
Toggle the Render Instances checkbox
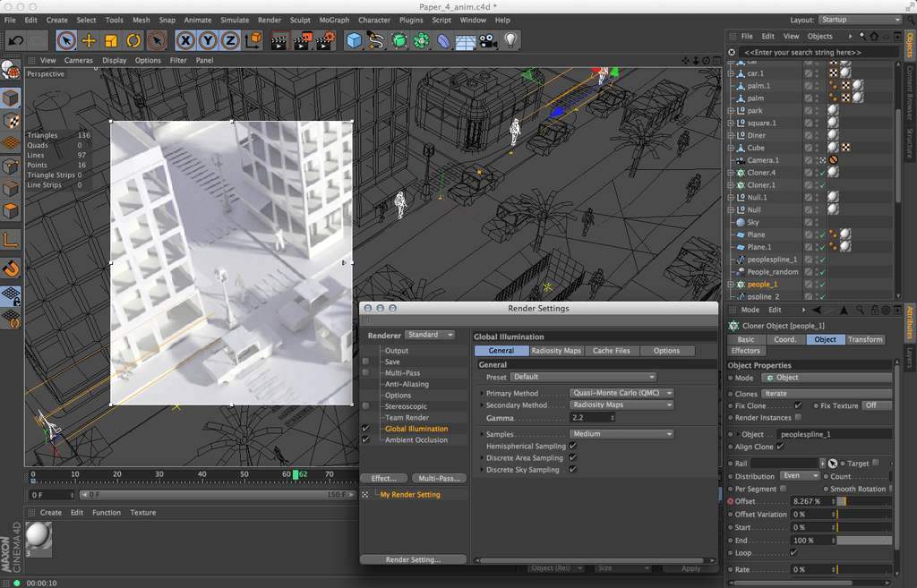pos(798,417)
